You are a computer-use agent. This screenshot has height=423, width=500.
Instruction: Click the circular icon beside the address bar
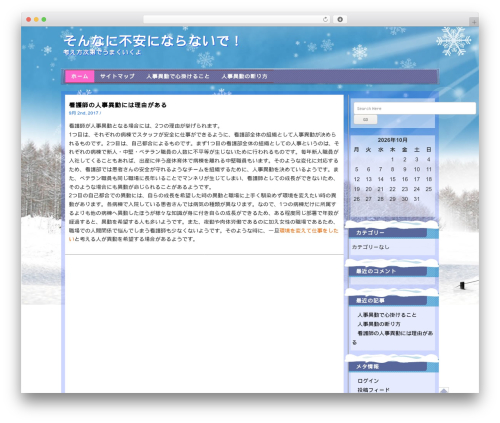(340, 19)
